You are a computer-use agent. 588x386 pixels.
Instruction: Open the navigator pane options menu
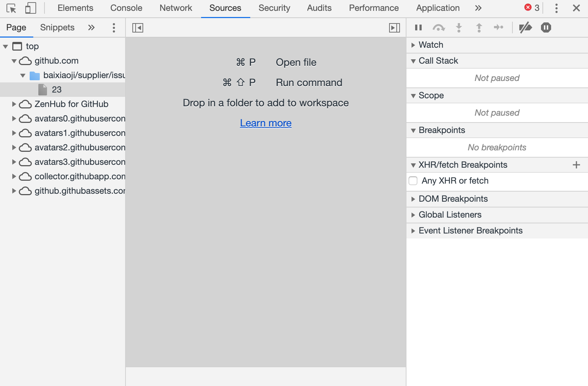pos(114,28)
